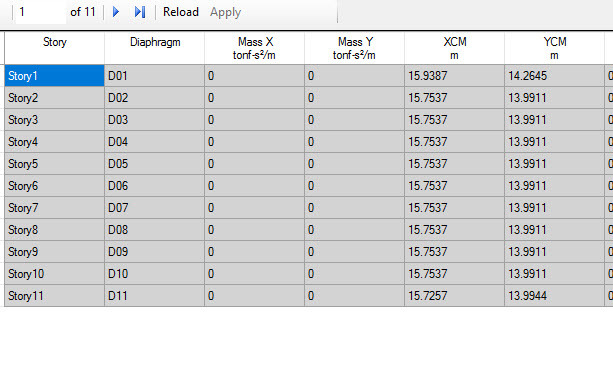This screenshot has height=382, width=613.
Task: Select XCM value 15.9387
Action: point(455,76)
